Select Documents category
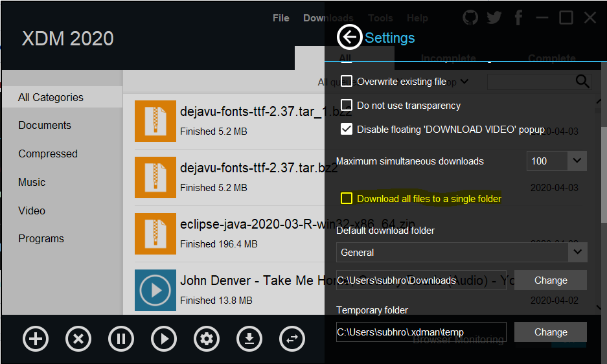 (45, 125)
